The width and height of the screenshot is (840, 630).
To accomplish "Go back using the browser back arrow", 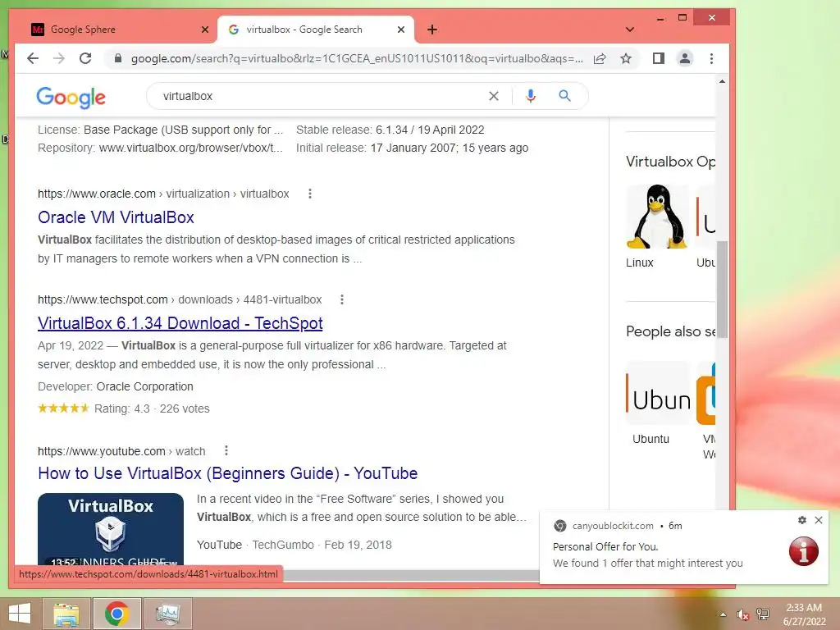I will tap(33, 58).
